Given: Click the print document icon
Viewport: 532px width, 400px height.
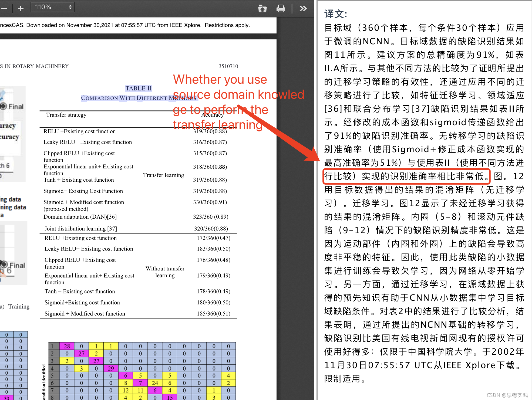Looking at the screenshot, I should [281, 9].
